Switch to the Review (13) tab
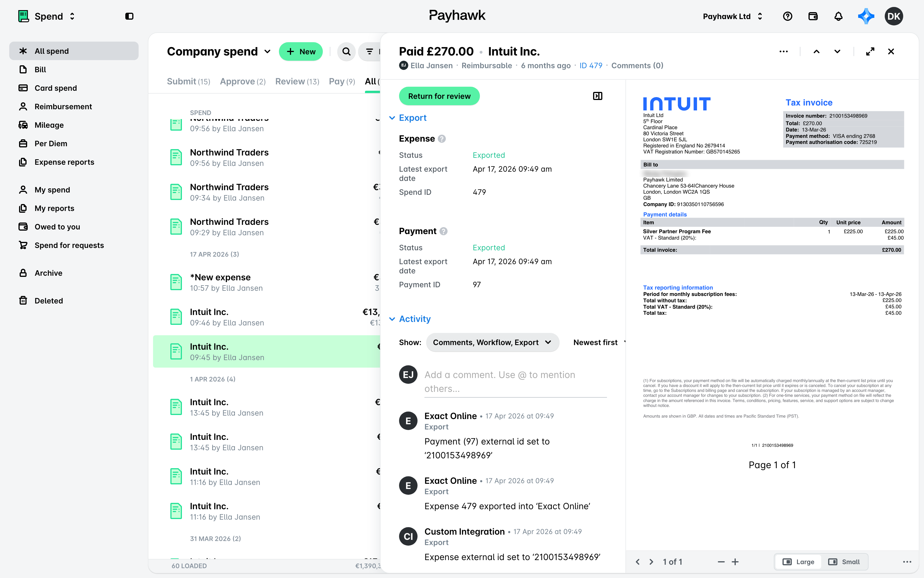This screenshot has width=924, height=578. [297, 81]
